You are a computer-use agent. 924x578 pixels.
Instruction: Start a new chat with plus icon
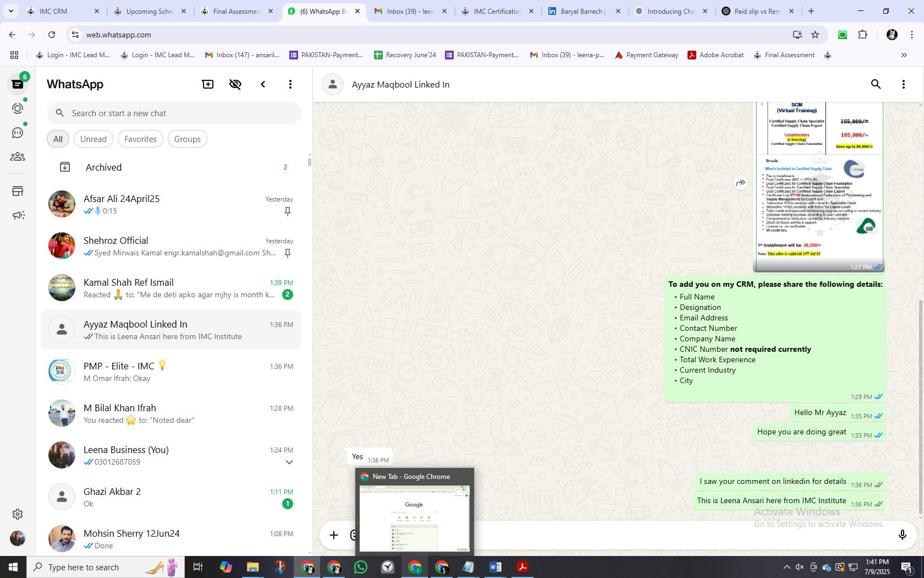(208, 84)
